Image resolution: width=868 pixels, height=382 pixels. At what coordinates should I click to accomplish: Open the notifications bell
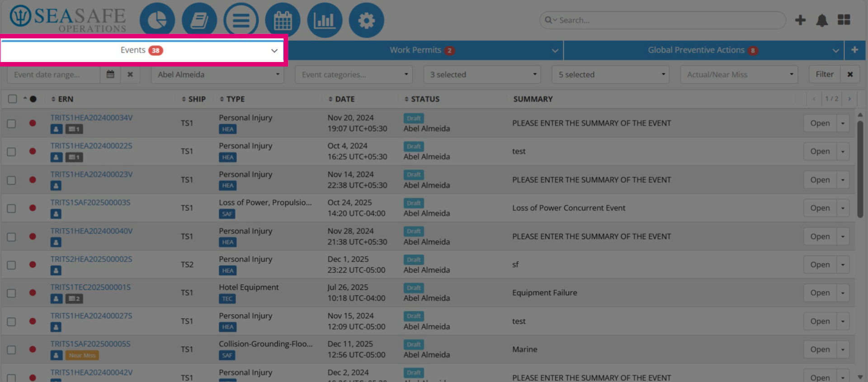point(822,20)
